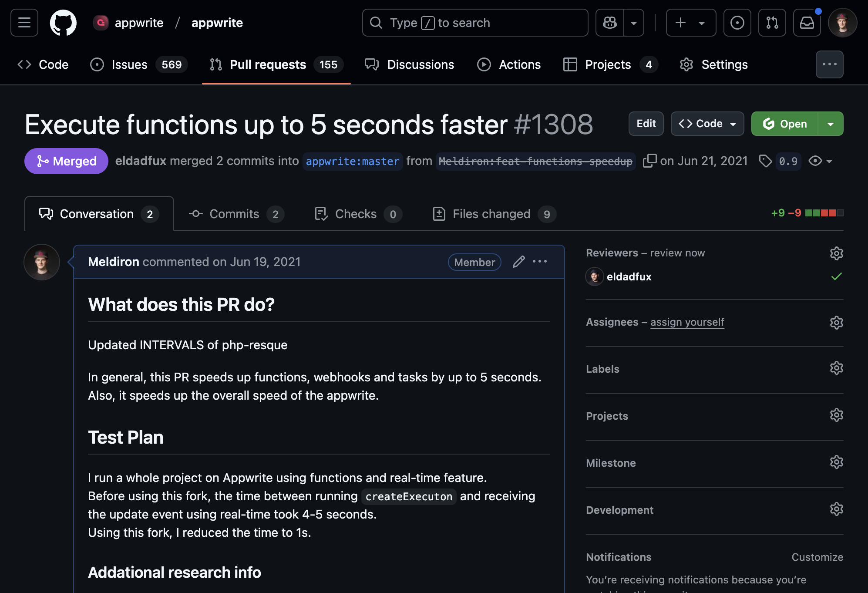Click the createExecuton inline code text

click(409, 496)
